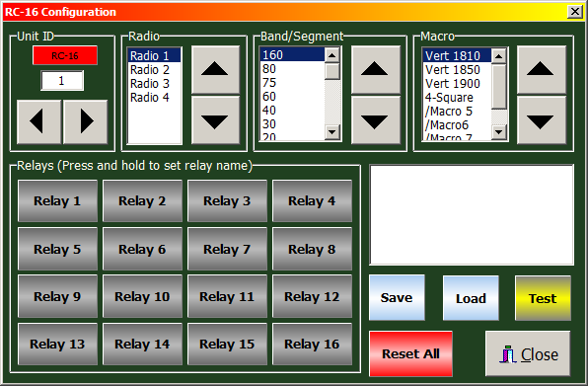
Task: Select the 75 band entry
Action: pos(292,83)
